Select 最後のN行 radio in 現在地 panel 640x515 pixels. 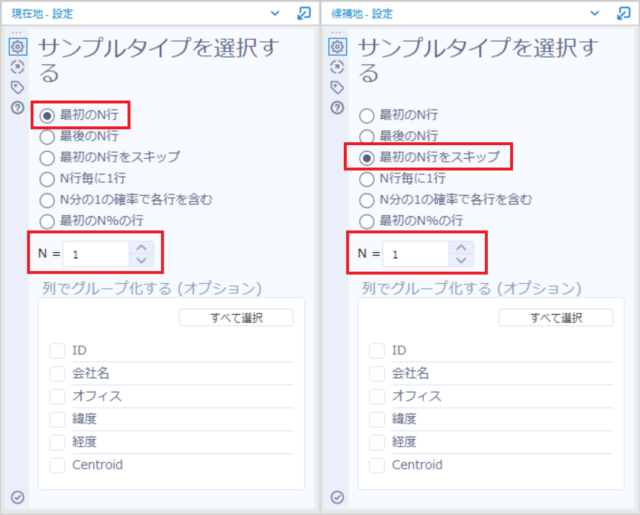pyautogui.click(x=47, y=137)
